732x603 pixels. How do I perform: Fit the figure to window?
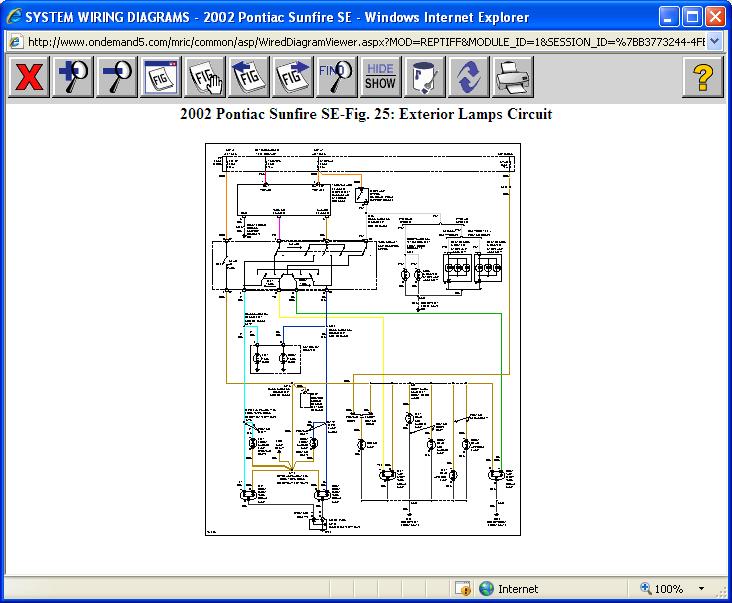click(x=160, y=77)
